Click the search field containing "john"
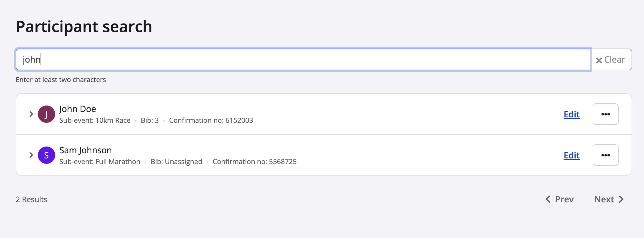 click(x=303, y=59)
